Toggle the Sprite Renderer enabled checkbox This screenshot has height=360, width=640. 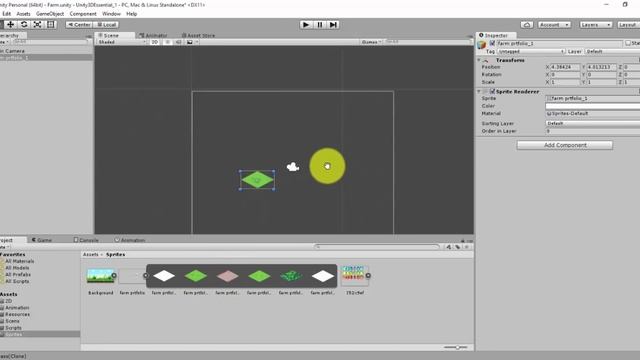[x=492, y=91]
